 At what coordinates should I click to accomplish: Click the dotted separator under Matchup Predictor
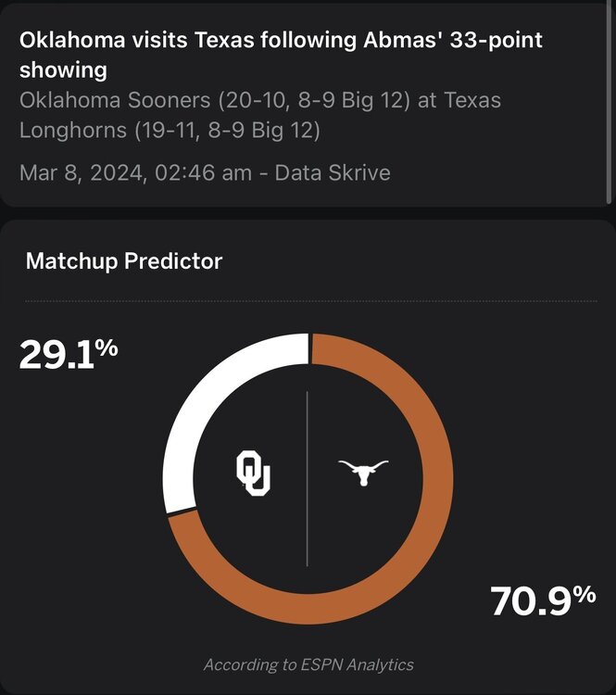310,301
